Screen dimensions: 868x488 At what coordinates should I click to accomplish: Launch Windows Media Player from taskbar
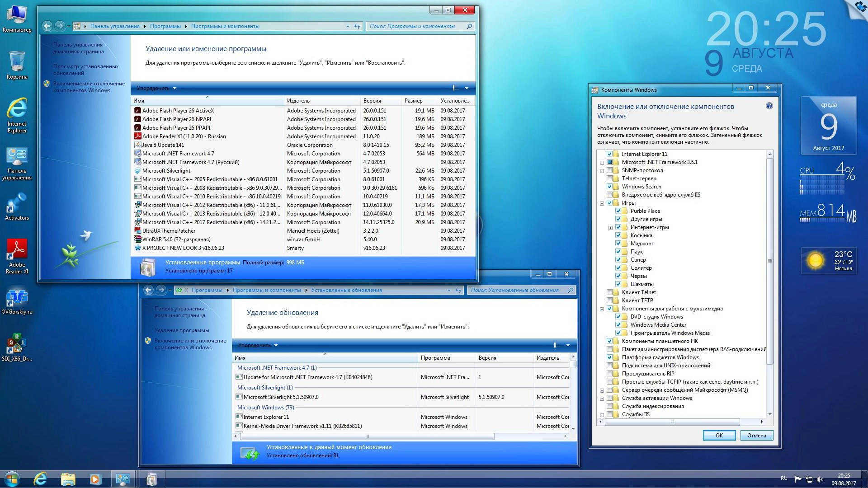coord(95,479)
